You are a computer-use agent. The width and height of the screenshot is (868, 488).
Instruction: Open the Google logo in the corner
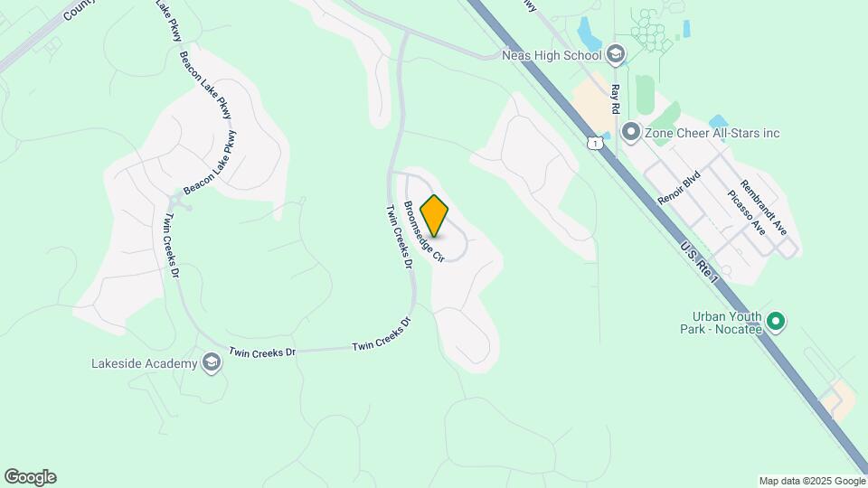coord(31,477)
